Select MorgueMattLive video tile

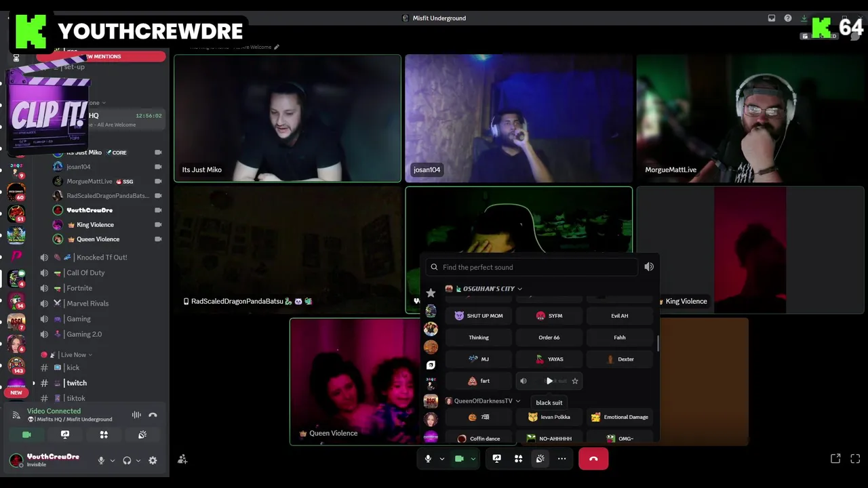(750, 119)
